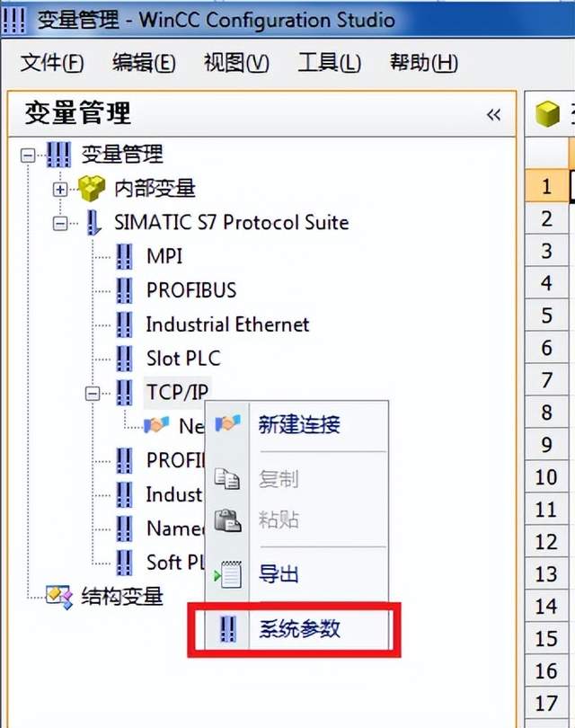The width and height of the screenshot is (575, 728).
Task: Click the PROFIBUS channel unit icon
Action: tap(125, 290)
